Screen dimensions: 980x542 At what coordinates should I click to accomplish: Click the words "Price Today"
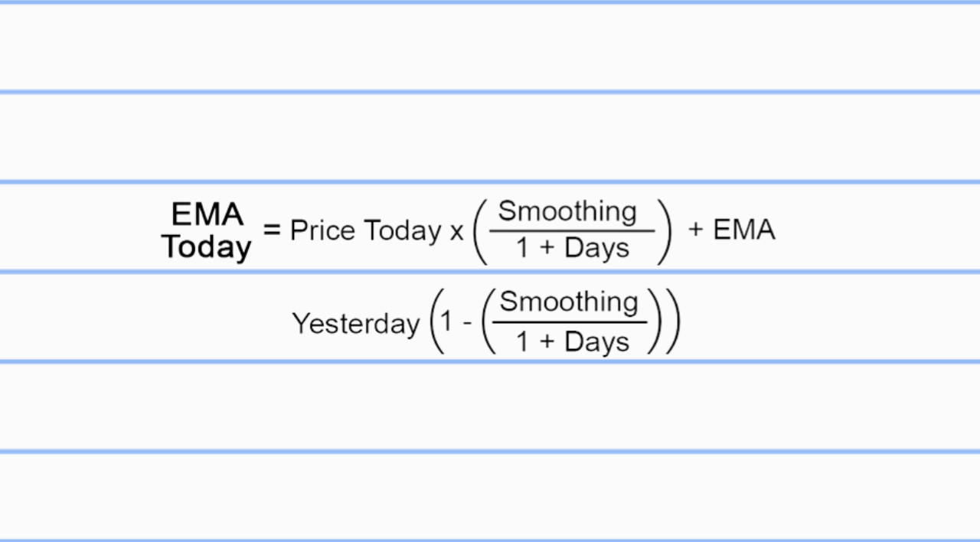(365, 230)
